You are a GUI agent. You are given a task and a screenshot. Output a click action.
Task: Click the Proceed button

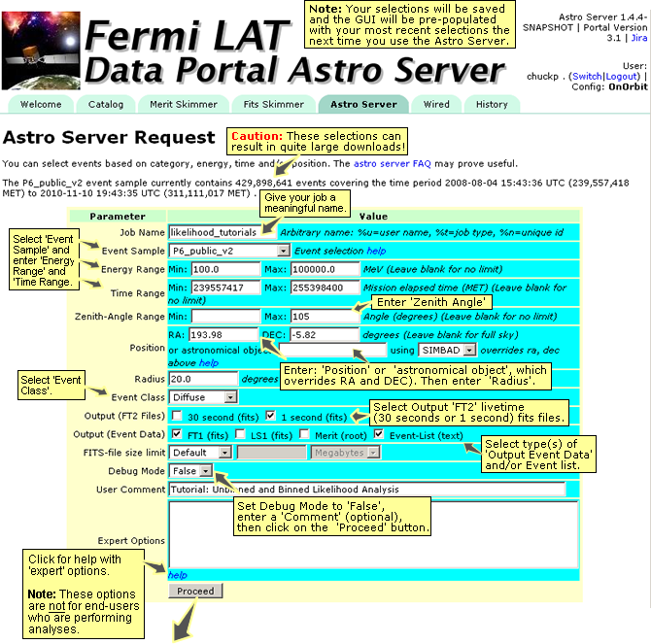click(x=195, y=591)
